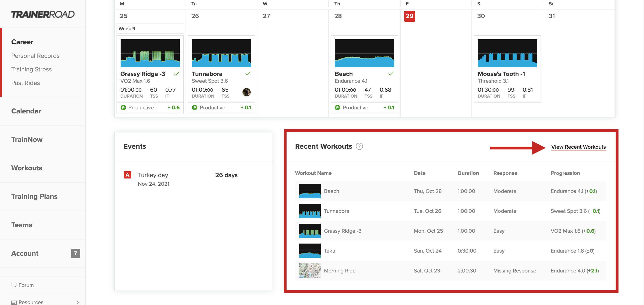Click the completed checkmark on Beech card
The image size is (644, 305).
[391, 74]
